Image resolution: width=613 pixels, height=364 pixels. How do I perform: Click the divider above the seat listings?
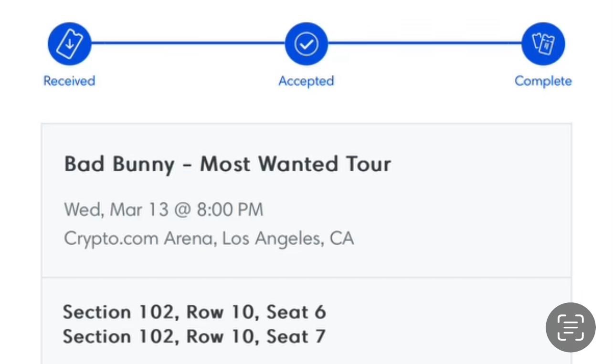click(306, 277)
